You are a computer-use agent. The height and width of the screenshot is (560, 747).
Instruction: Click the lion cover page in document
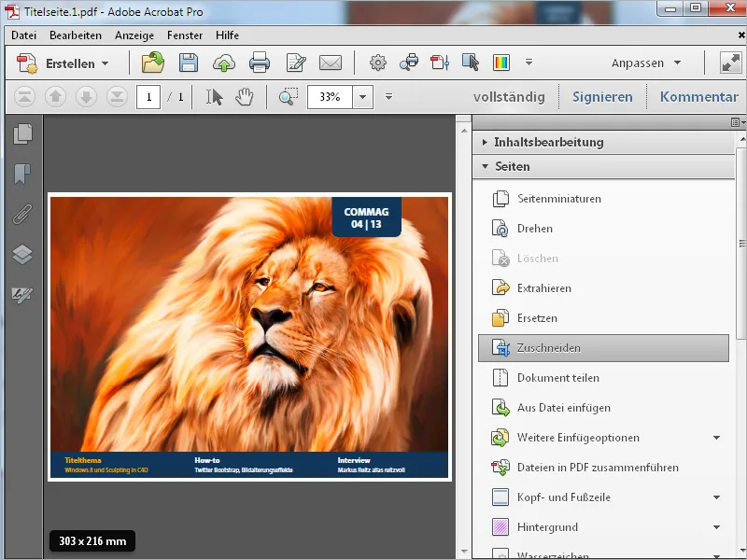coord(249,337)
